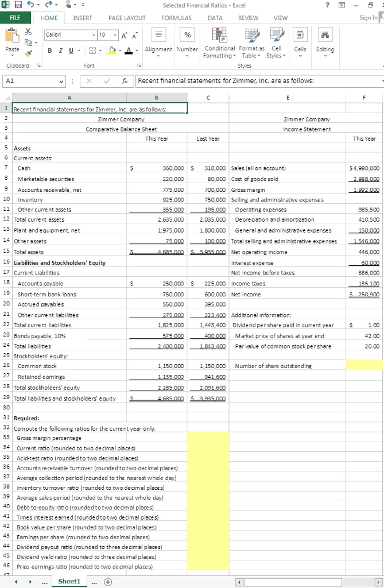Select row 15 header

6,251
